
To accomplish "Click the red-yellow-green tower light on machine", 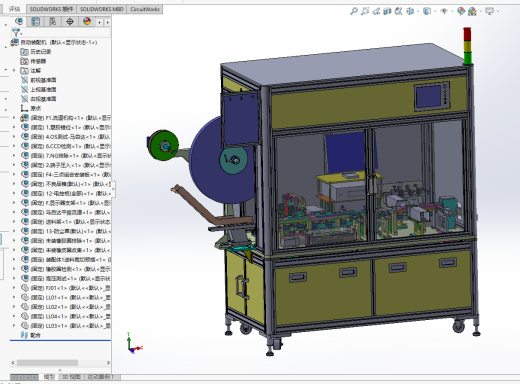I will [x=467, y=46].
